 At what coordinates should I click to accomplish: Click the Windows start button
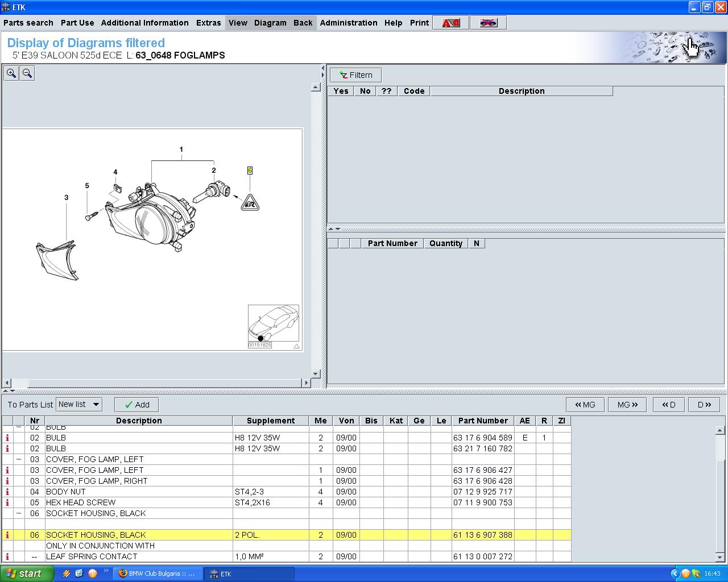(27, 573)
